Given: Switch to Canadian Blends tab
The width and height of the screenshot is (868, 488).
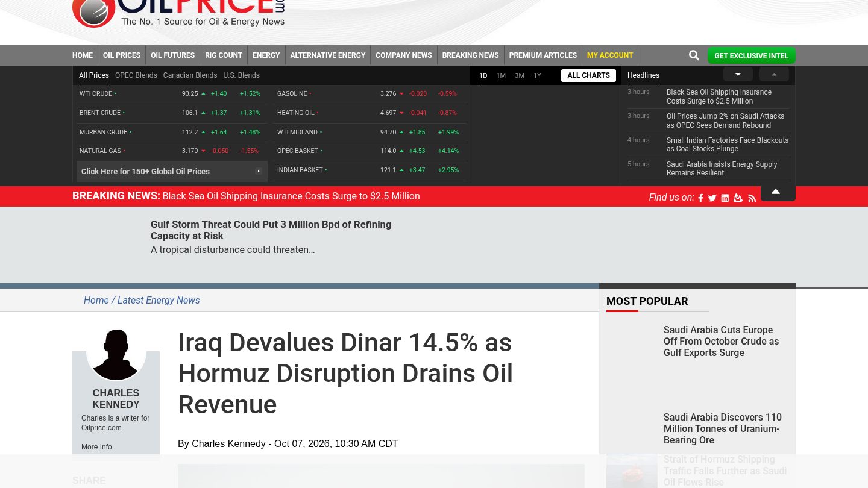Looking at the screenshot, I should 190,75.
